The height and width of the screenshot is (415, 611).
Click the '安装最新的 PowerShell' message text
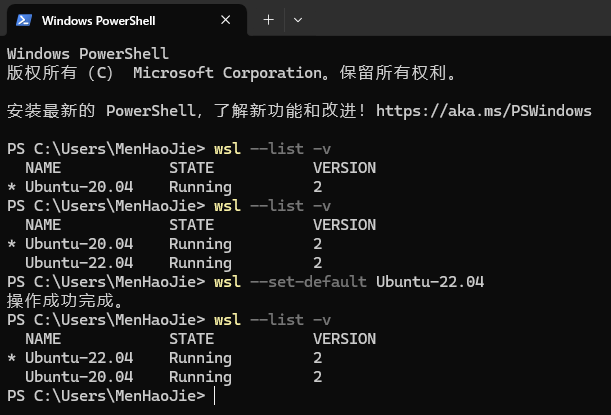(x=101, y=111)
